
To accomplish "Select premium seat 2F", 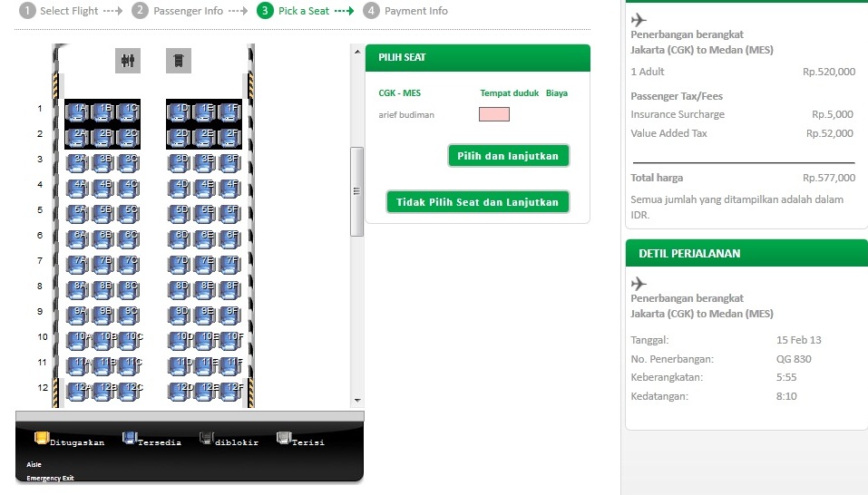I will tap(229, 137).
